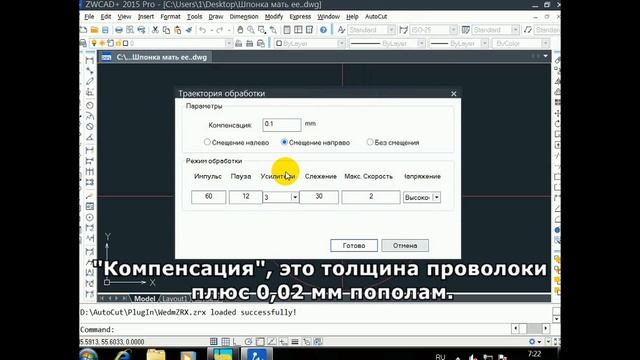The image size is (640, 360).
Task: Open the 'Усилители' value dropdown
Action: click(294, 197)
